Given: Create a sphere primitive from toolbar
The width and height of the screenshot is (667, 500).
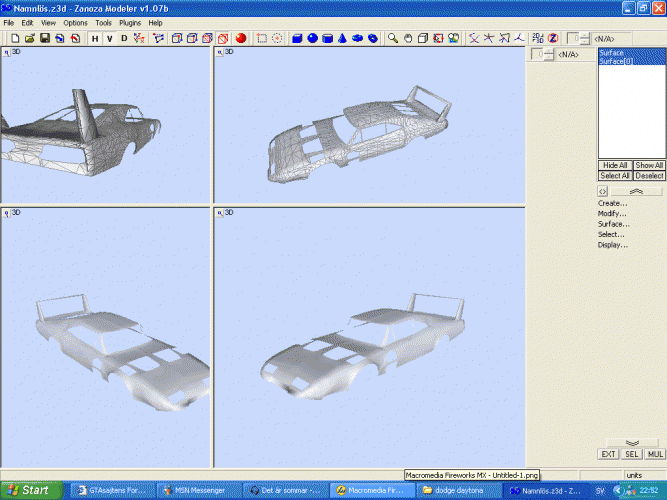Looking at the screenshot, I should [313, 38].
